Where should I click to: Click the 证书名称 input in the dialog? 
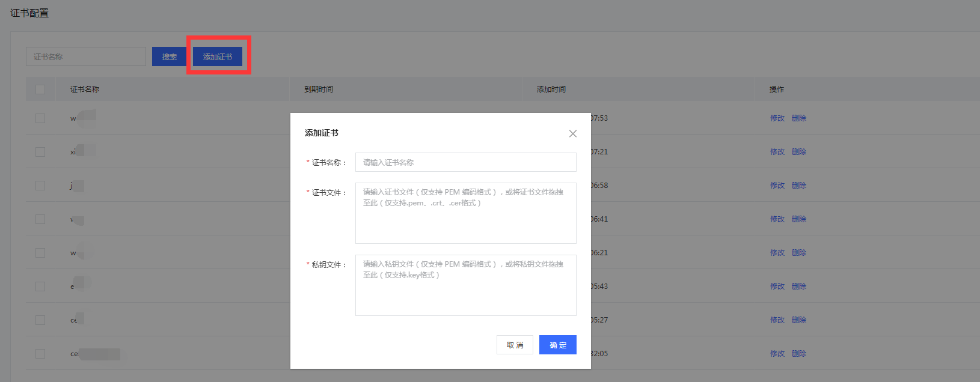[x=466, y=162]
